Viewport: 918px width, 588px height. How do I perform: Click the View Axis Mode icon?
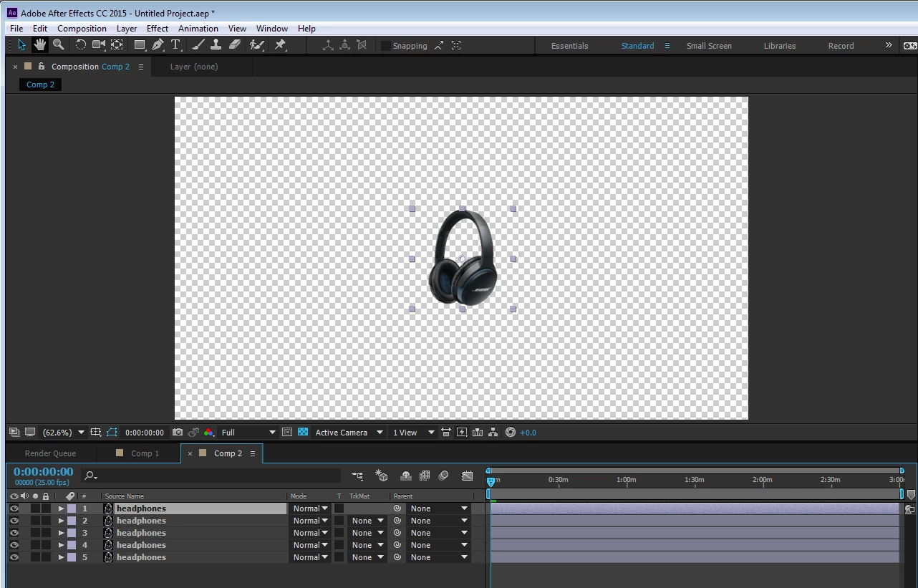362,45
